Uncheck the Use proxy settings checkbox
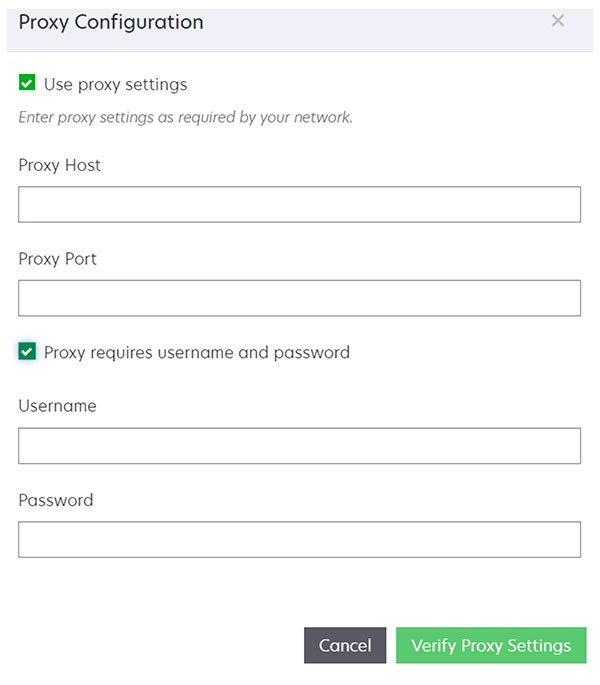 27,83
